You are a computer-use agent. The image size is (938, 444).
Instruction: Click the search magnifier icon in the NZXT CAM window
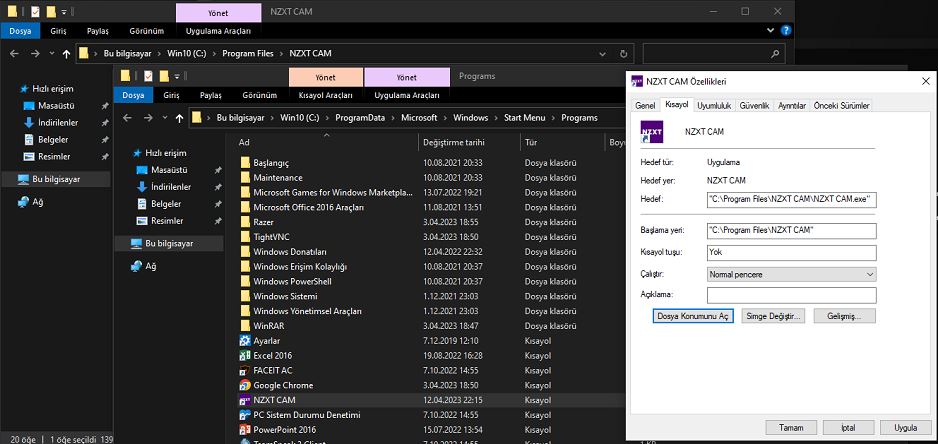tap(775, 53)
